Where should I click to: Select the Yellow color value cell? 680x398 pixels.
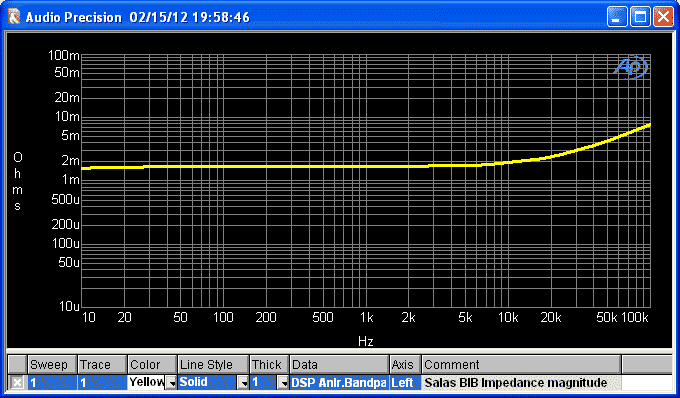point(147,382)
